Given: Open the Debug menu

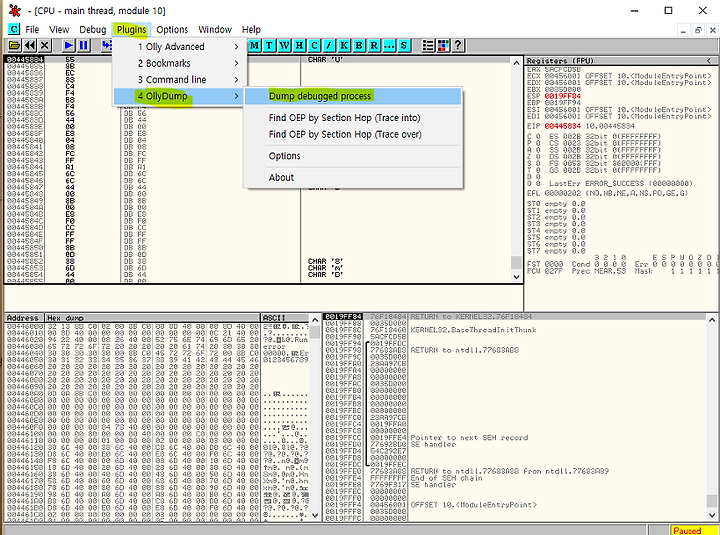Looking at the screenshot, I should point(93,29).
